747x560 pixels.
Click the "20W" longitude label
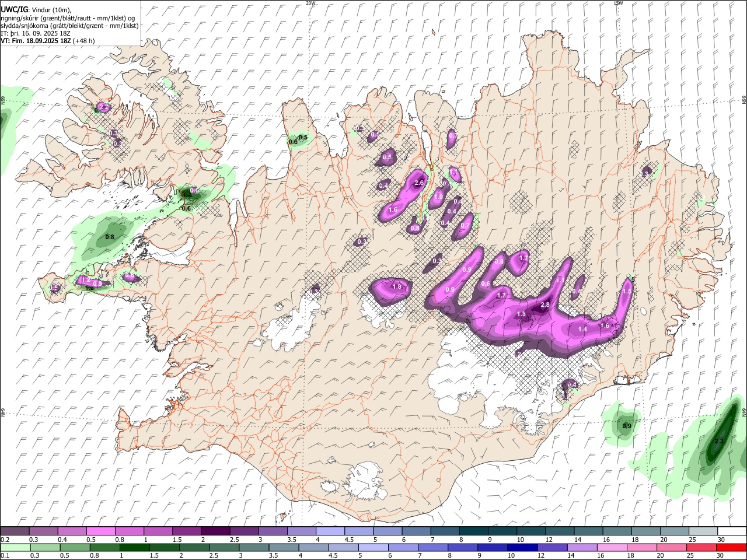[310, 3]
